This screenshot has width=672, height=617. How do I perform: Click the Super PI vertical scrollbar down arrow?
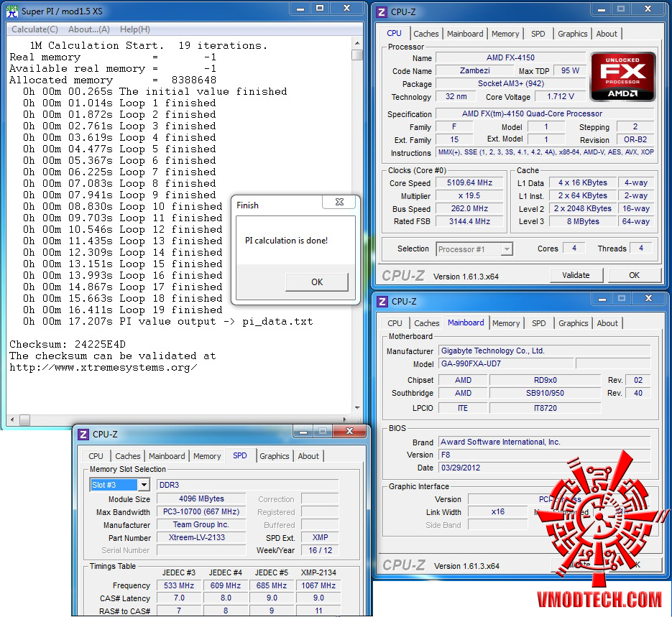click(x=357, y=408)
